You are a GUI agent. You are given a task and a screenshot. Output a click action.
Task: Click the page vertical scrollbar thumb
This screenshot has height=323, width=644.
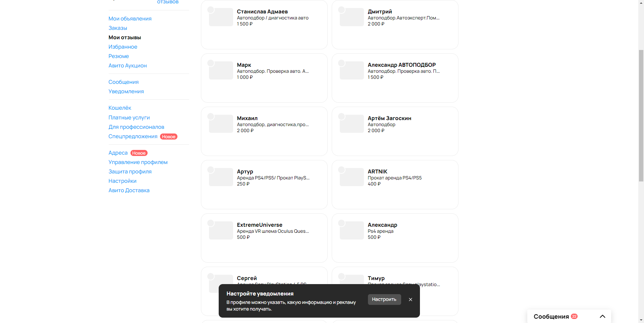[x=641, y=116]
